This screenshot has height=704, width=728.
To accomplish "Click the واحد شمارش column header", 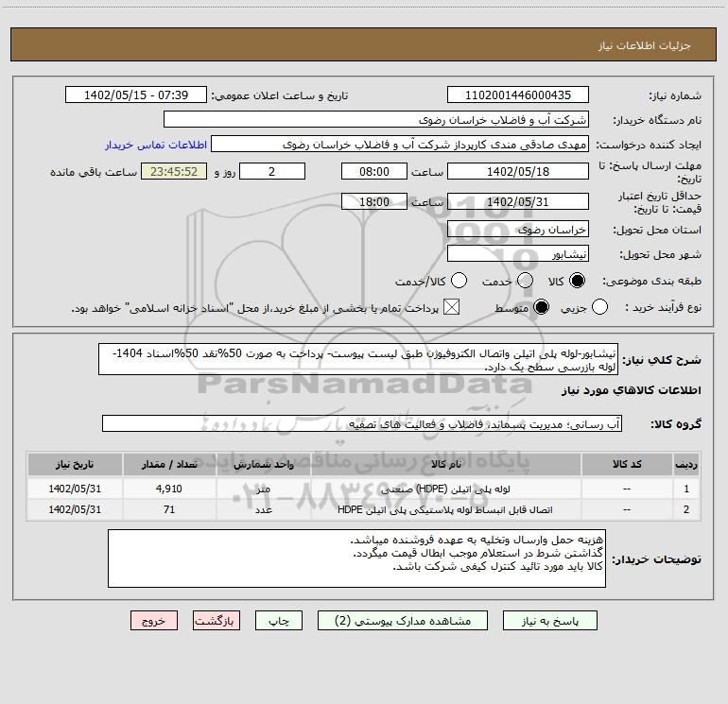I will [263, 464].
